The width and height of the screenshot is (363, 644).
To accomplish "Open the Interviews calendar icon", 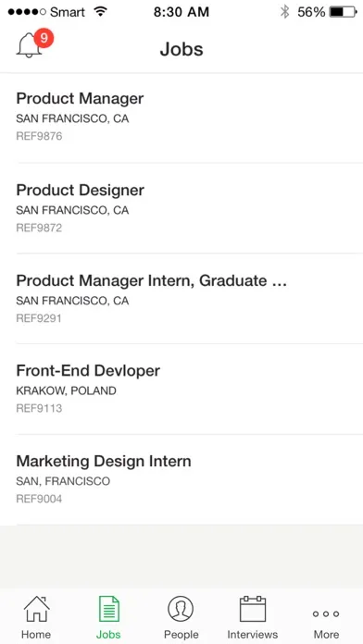I will [253, 609].
